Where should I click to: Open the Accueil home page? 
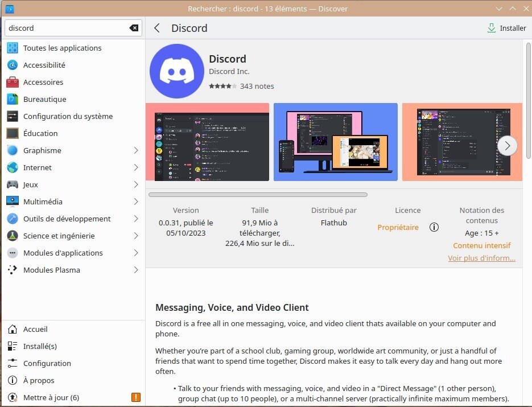pyautogui.click(x=35, y=329)
